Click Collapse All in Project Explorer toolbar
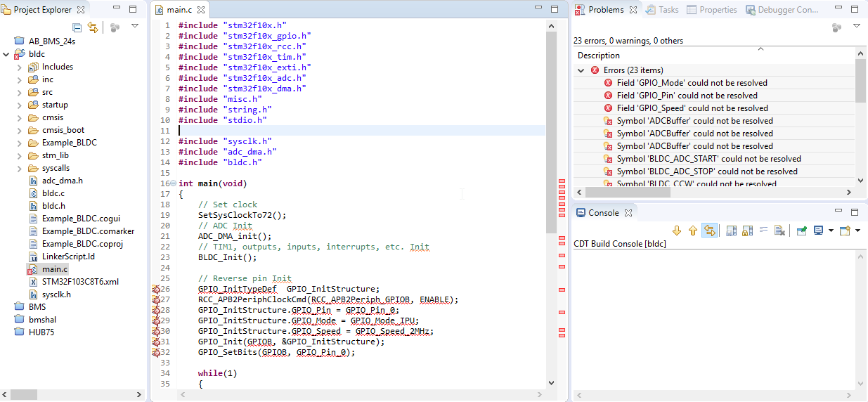 click(x=77, y=27)
